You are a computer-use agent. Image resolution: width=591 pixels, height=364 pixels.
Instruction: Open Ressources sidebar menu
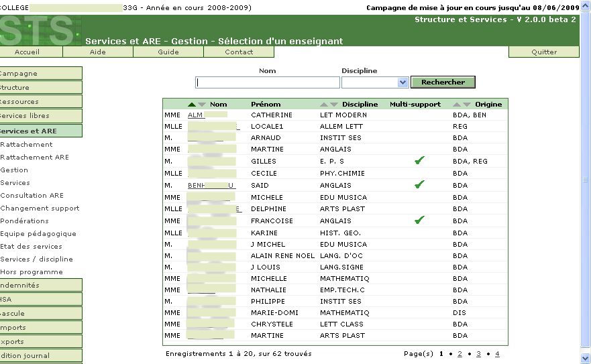[x=41, y=102]
